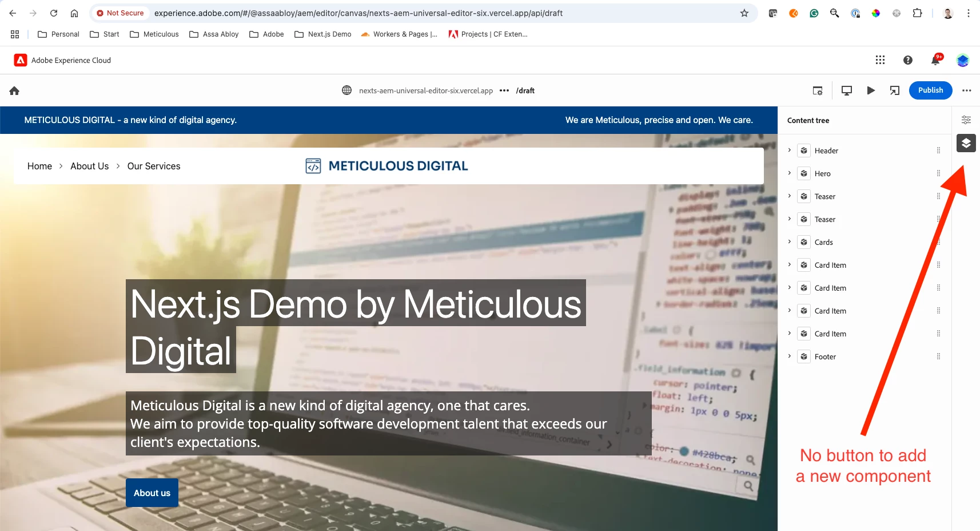Viewport: 980px width, 531px height.
Task: Open Adobe help question mark
Action: click(907, 60)
